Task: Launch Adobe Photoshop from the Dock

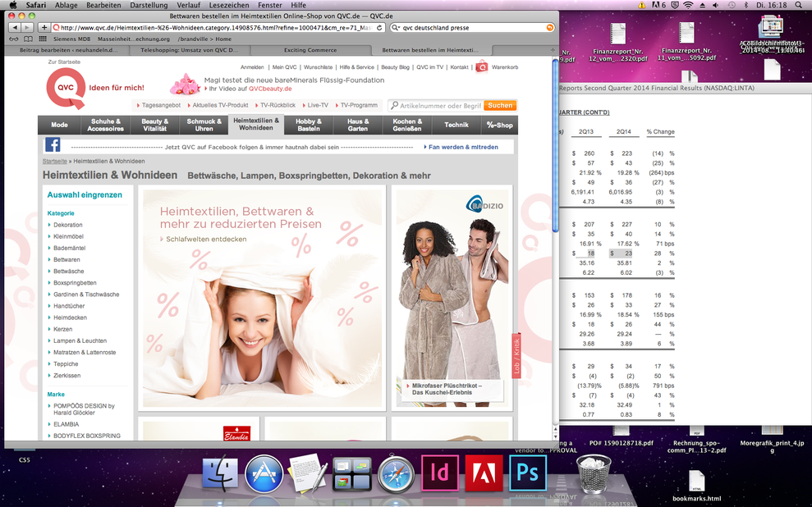Action: 528,473
